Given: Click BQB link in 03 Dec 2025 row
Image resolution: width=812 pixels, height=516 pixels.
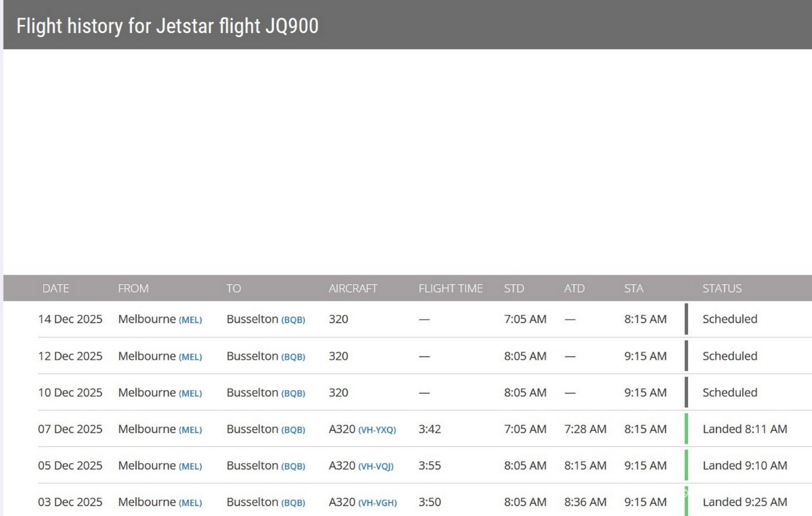Looking at the screenshot, I should pos(293,502).
